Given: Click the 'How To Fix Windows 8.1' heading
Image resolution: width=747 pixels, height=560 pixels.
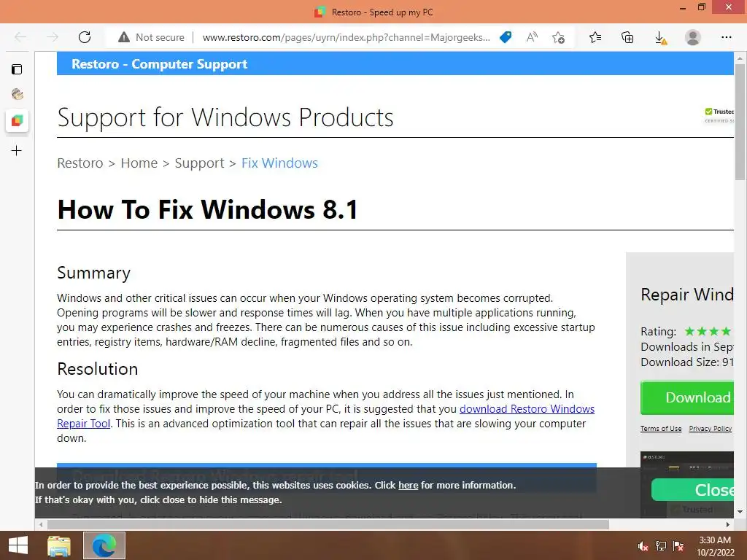Looking at the screenshot, I should [208, 209].
